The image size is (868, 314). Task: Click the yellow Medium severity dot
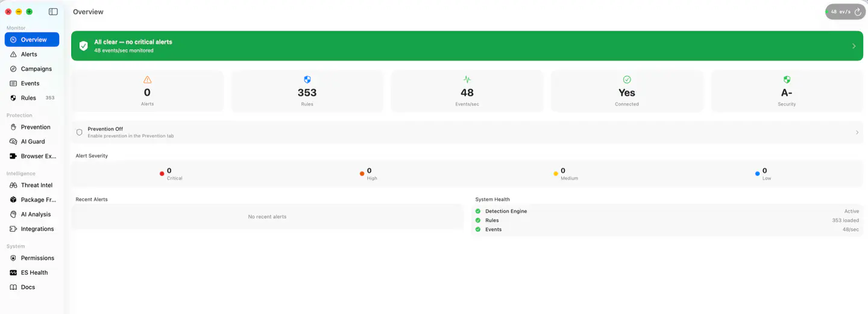[x=556, y=174]
